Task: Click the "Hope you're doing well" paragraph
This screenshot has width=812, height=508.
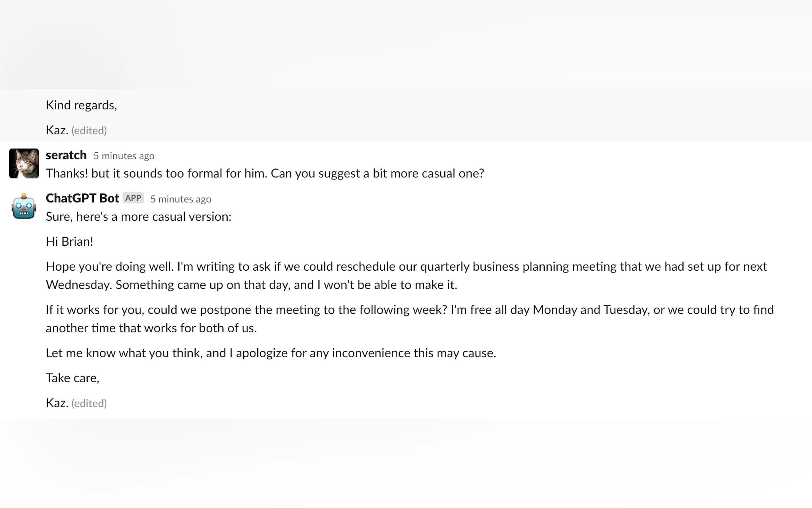Action: click(x=406, y=267)
